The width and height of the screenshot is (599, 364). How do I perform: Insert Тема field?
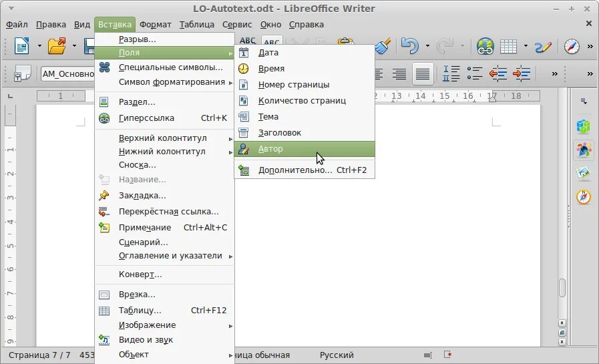click(x=305, y=117)
